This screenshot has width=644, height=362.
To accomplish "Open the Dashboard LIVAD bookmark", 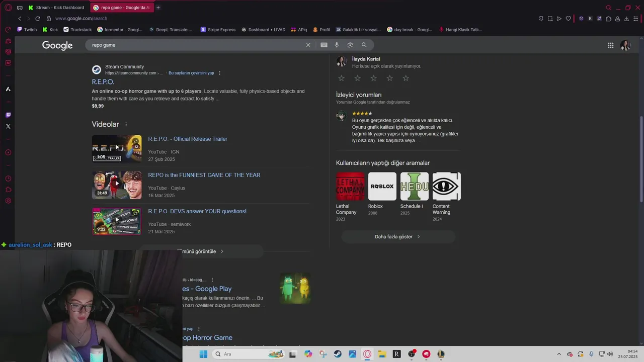I will (263, 30).
